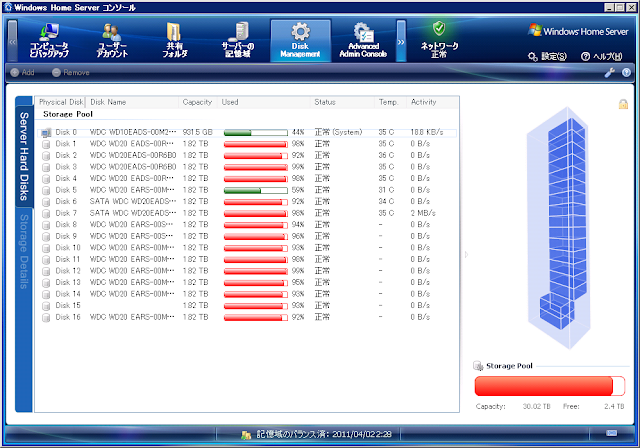Viewport: 640px width, 448px height.
Task: Click the Disk 16 drive icon
Action: pos(46,317)
